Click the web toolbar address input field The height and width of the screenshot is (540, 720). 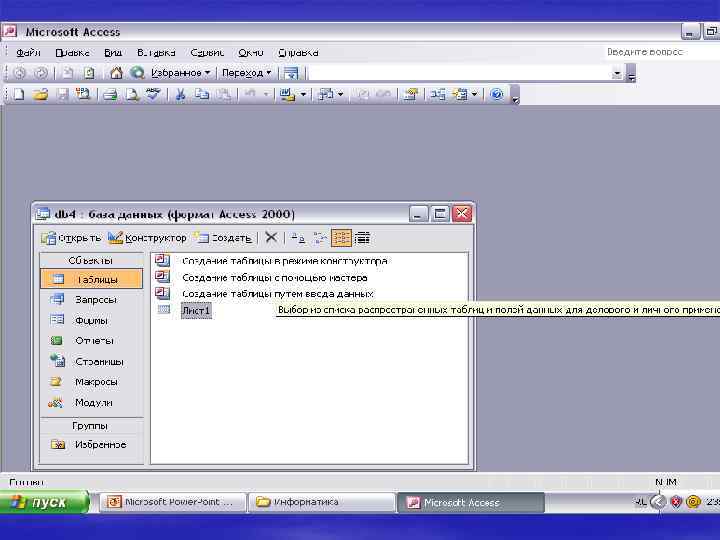click(x=459, y=73)
